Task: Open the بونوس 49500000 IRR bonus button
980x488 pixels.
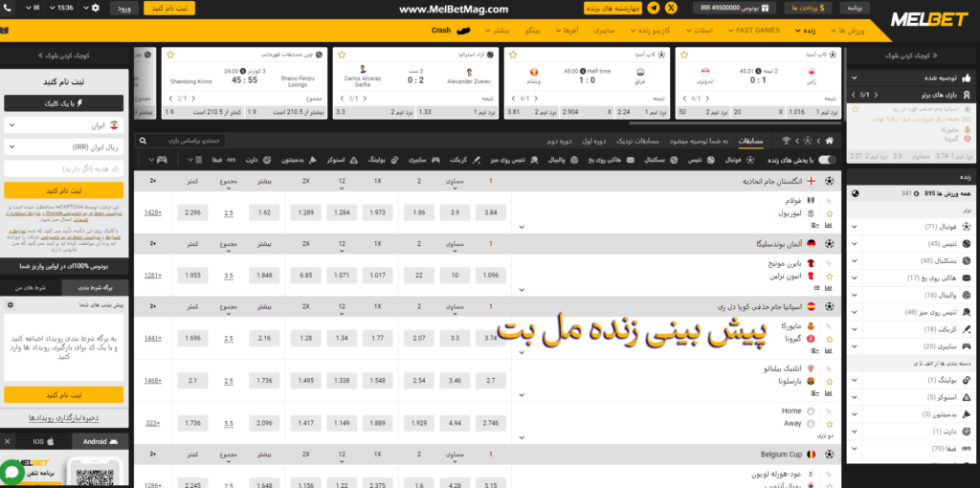Action: (x=734, y=8)
